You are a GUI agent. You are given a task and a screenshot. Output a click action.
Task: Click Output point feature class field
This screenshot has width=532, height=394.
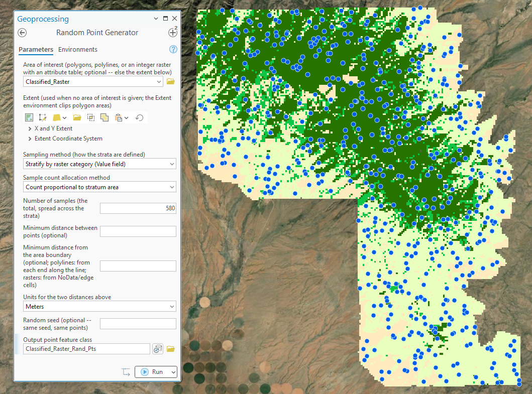click(x=86, y=349)
